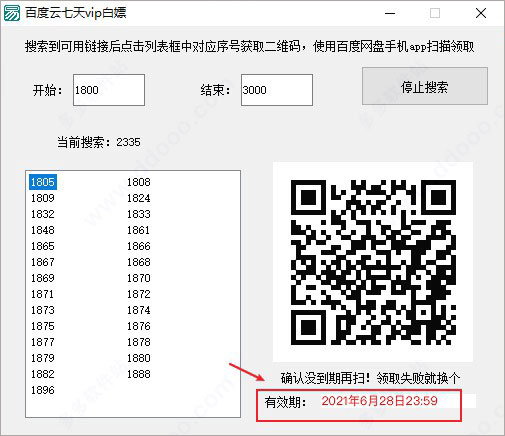Click the 开始 input field containing 1800
This screenshot has width=505, height=436.
pos(109,90)
